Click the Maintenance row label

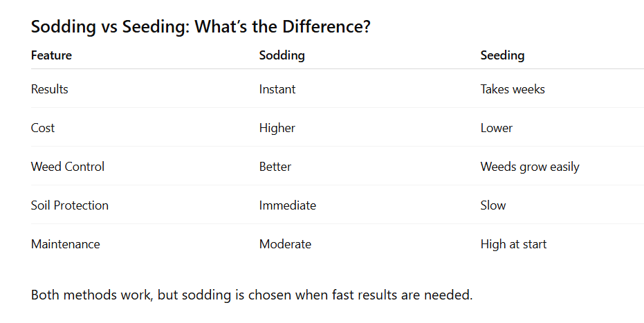tap(66, 244)
